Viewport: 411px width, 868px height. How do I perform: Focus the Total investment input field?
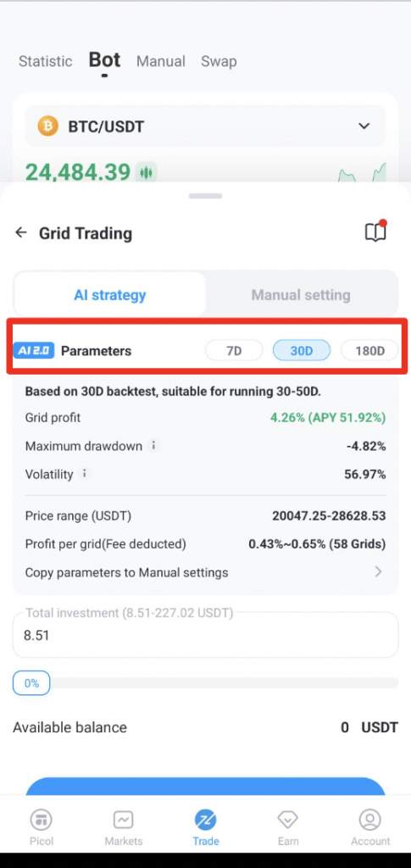pyautogui.click(x=205, y=635)
